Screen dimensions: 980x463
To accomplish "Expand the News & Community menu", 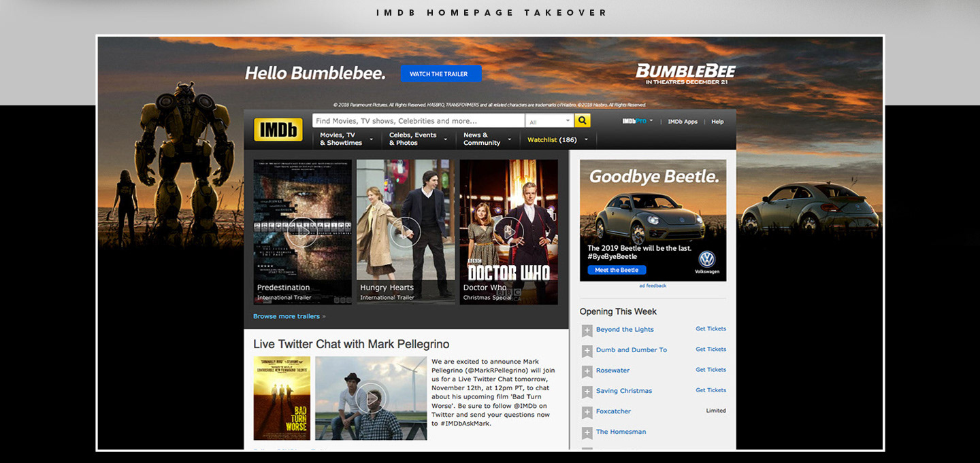I will point(487,139).
